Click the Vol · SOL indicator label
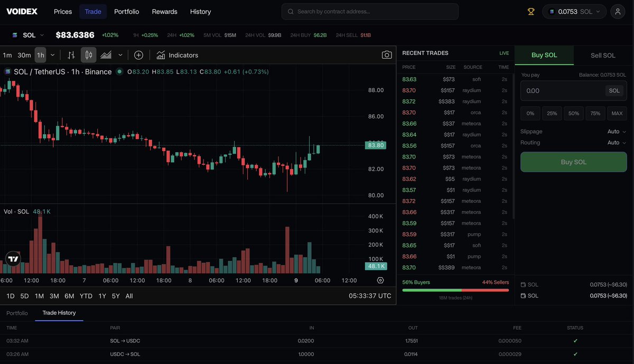The width and height of the screenshot is (634, 364). pyautogui.click(x=16, y=211)
